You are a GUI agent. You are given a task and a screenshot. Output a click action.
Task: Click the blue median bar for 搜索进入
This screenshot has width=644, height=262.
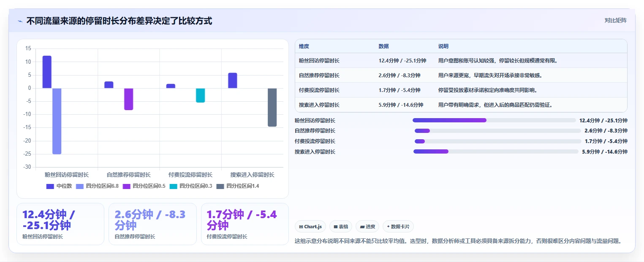pyautogui.click(x=233, y=81)
